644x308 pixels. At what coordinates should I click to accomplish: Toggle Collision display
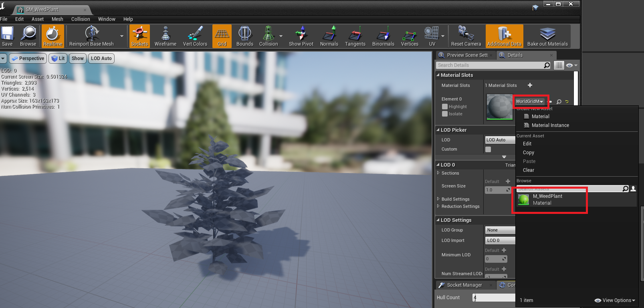pos(269,36)
